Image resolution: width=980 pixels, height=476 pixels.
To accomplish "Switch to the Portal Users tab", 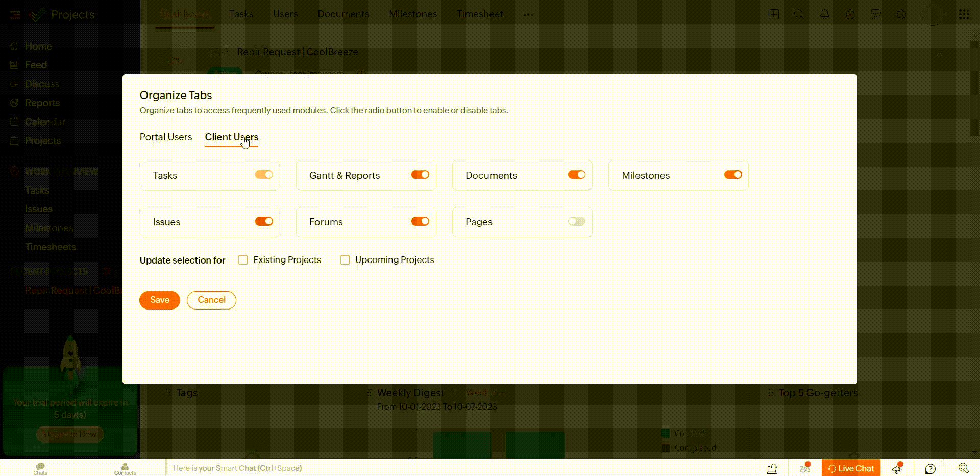I will (x=166, y=137).
